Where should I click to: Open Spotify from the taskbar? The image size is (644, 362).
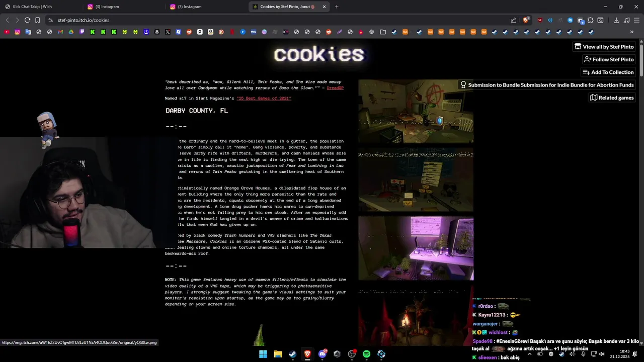pos(366,354)
